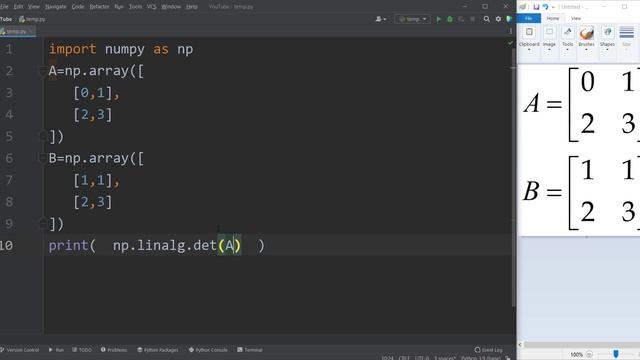Click the fold end marker on line 5

[42, 136]
